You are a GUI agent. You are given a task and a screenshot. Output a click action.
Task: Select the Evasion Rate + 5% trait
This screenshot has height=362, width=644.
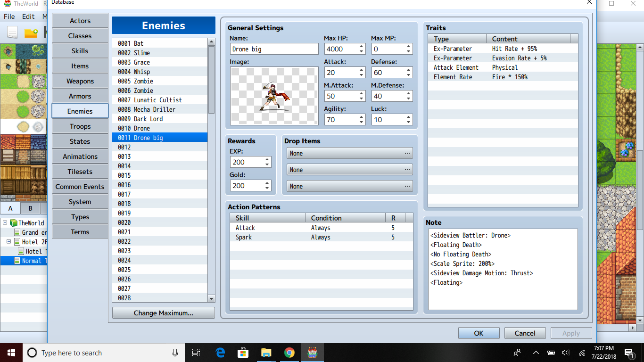[x=503, y=58]
